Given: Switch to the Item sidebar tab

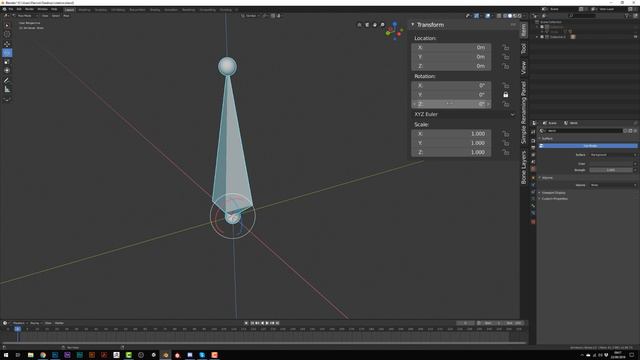Looking at the screenshot, I should 524,30.
